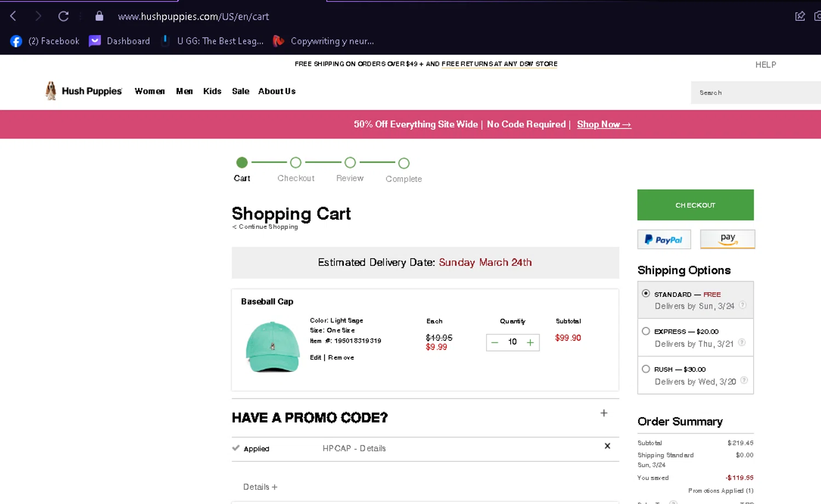Open the U GG bookmark
The image size is (821, 504).
(212, 41)
